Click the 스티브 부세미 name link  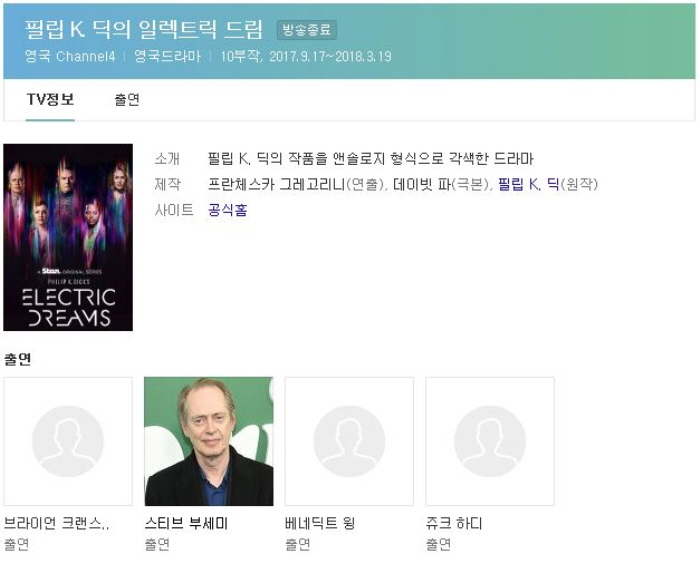tap(186, 523)
